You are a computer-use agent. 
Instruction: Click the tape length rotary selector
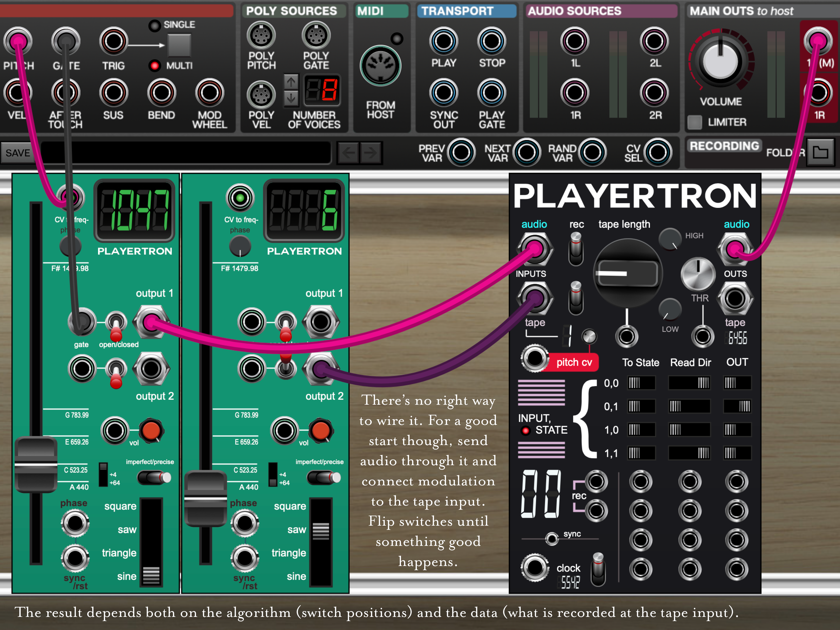tap(628, 273)
